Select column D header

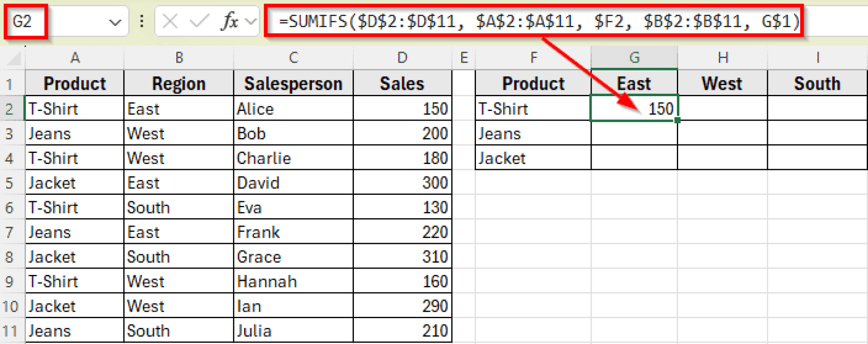pos(402,57)
